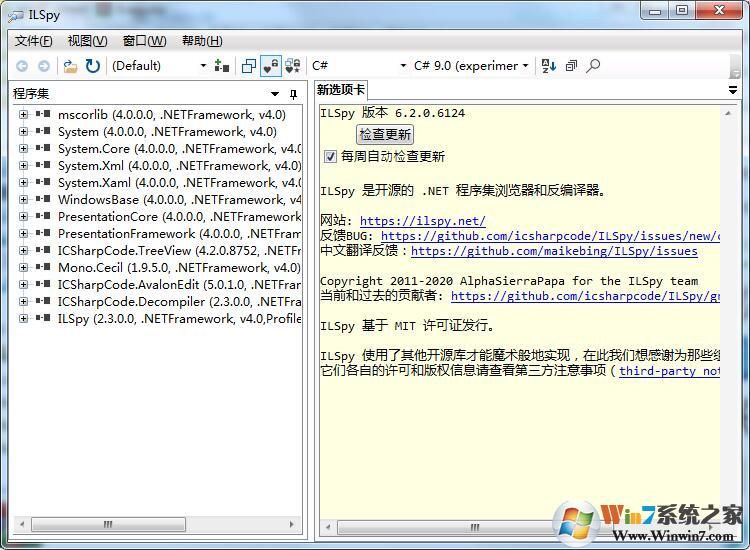Click the about page scroll left arrow
The width and height of the screenshot is (750, 550).
(328, 528)
